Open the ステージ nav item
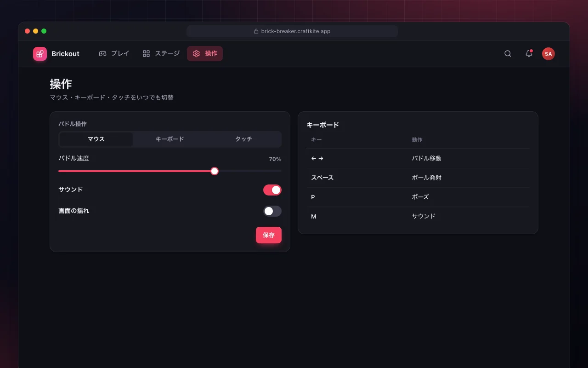588x368 pixels. coord(161,54)
